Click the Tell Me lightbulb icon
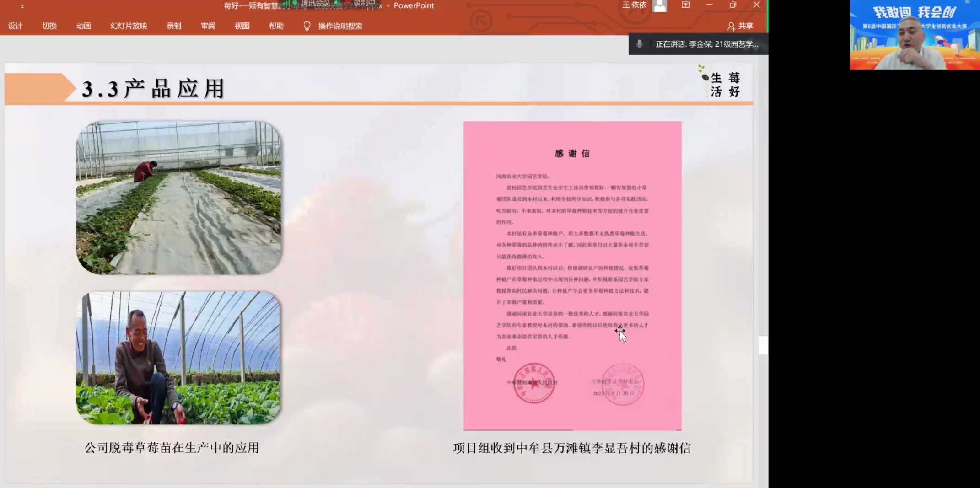Image resolution: width=980 pixels, height=488 pixels. [307, 26]
